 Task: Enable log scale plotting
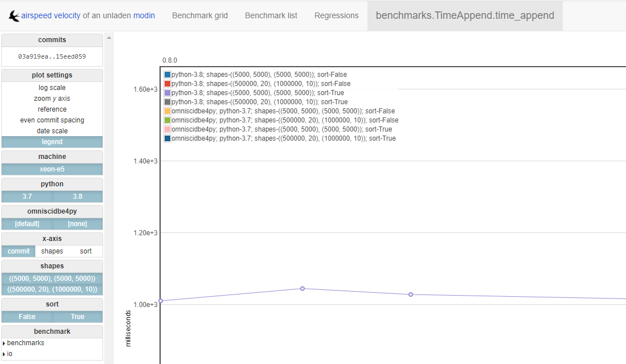52,87
